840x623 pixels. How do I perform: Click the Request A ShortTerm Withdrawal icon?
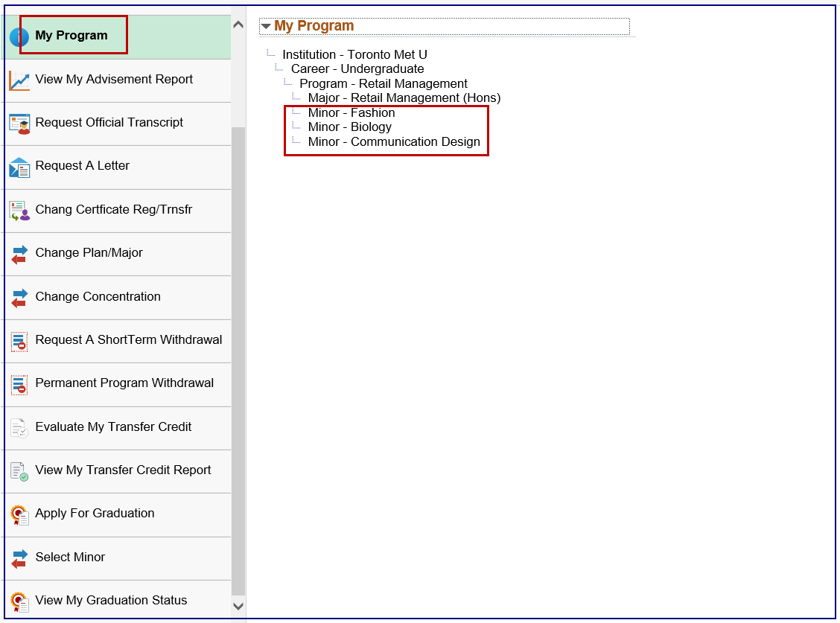point(19,342)
